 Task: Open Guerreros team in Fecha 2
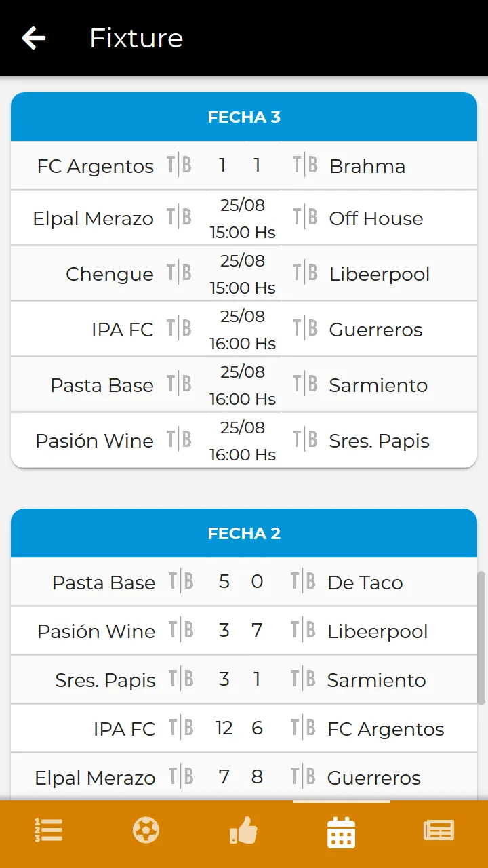[374, 778]
